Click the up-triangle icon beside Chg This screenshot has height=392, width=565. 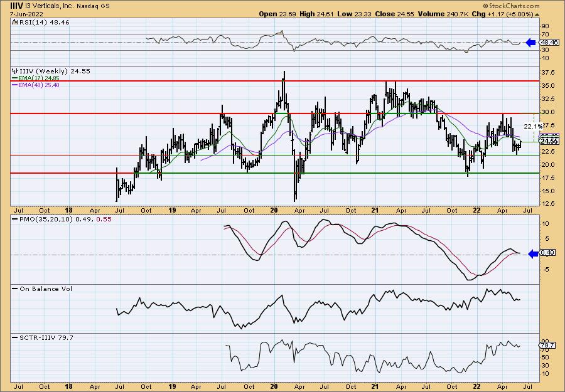click(x=537, y=14)
